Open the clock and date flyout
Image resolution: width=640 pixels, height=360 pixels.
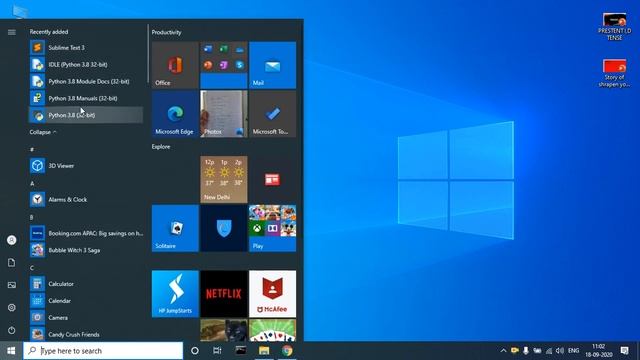tap(599, 351)
